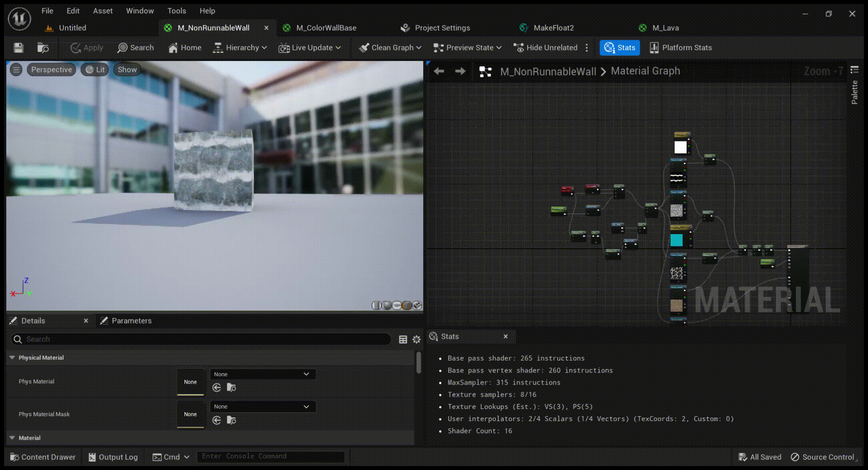Change Perspective viewport mode

tap(52, 69)
